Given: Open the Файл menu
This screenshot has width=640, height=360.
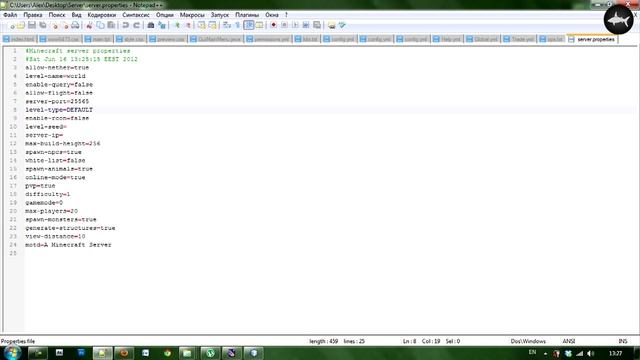Looking at the screenshot, I should click(x=10, y=15).
